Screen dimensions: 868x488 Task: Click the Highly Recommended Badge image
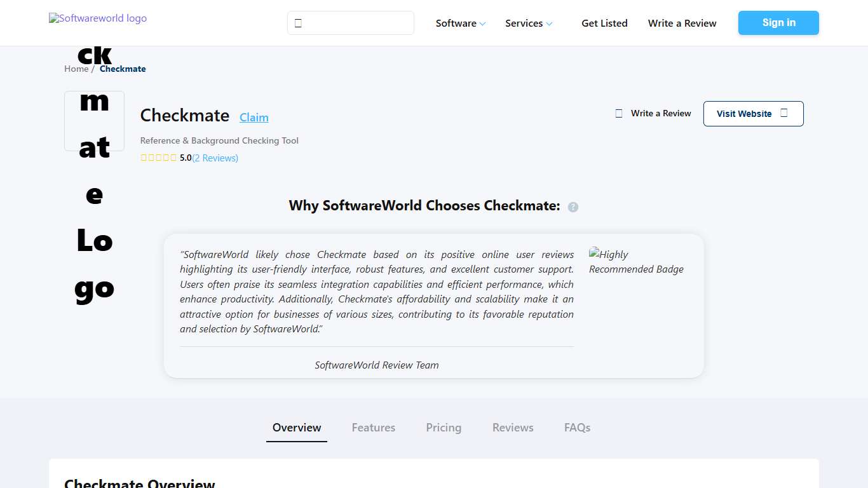click(x=636, y=261)
